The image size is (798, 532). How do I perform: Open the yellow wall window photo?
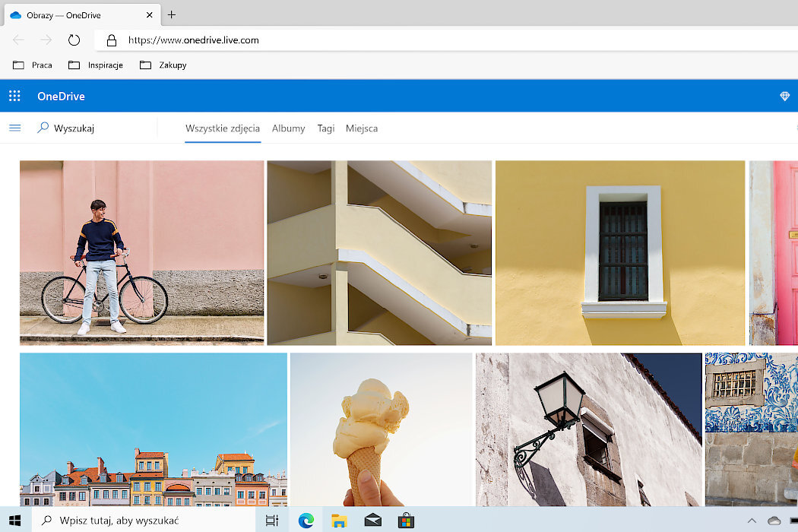(x=620, y=253)
